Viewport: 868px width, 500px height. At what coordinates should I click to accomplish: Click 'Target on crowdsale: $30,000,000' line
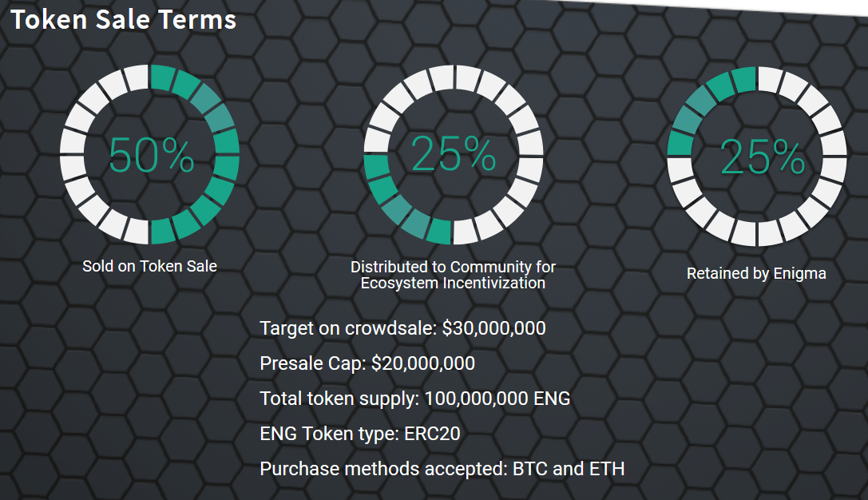403,328
